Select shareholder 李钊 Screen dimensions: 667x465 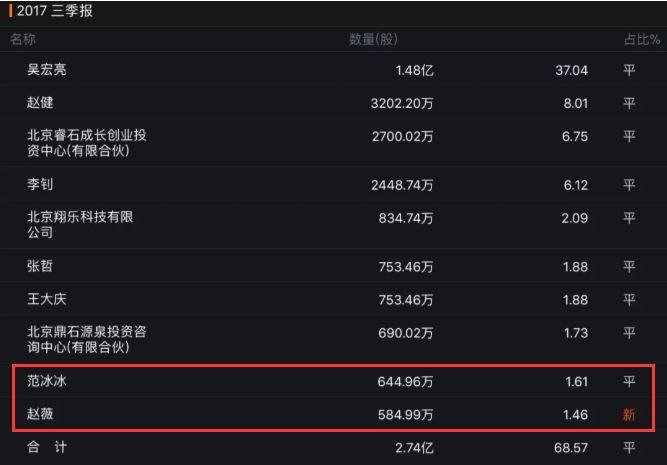40,185
